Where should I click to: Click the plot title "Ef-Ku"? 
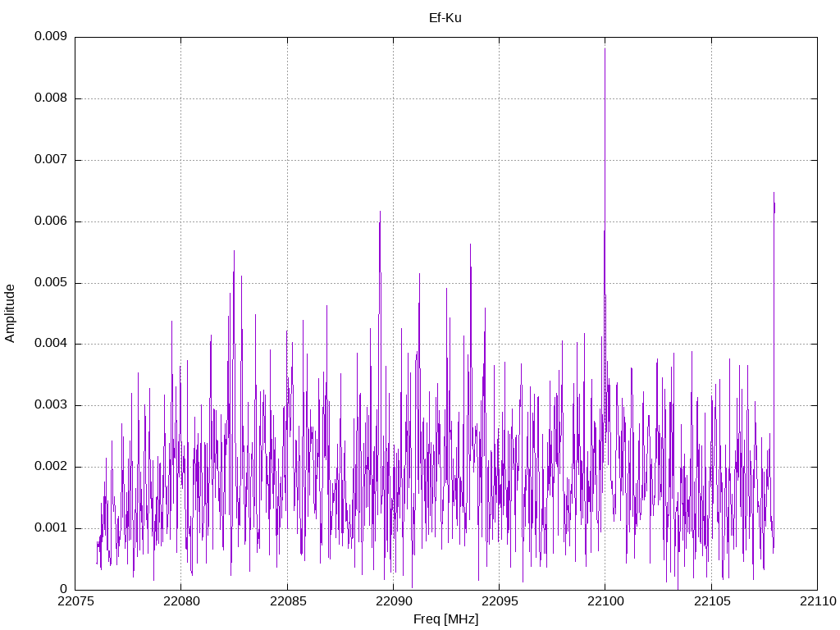tap(445, 18)
